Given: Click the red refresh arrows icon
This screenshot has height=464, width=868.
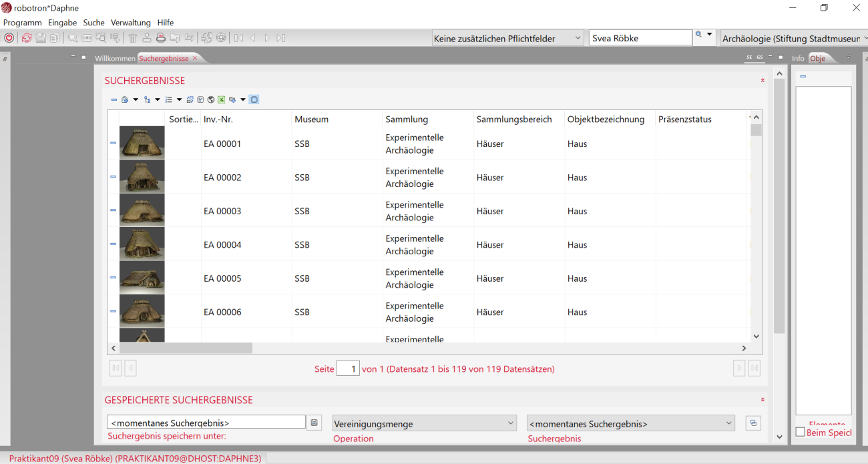Looking at the screenshot, I should coord(27,38).
